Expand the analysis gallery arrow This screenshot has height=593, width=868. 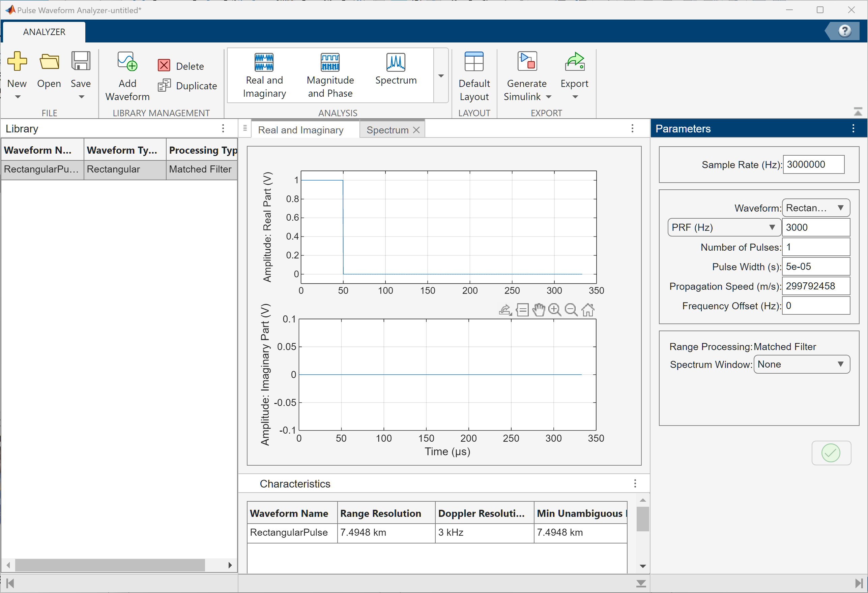click(x=441, y=76)
